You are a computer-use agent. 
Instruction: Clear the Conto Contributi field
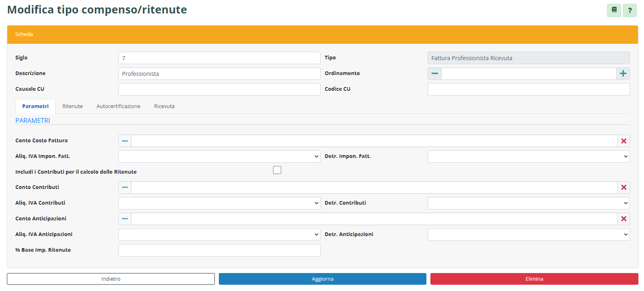624,187
